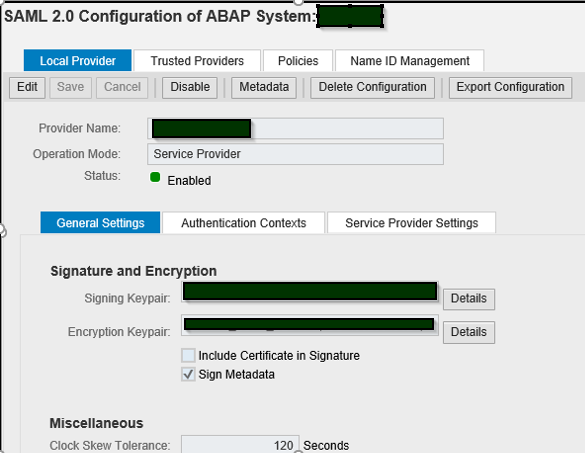Click the Edit button
Screen dimensions: 585x453
click(x=27, y=88)
